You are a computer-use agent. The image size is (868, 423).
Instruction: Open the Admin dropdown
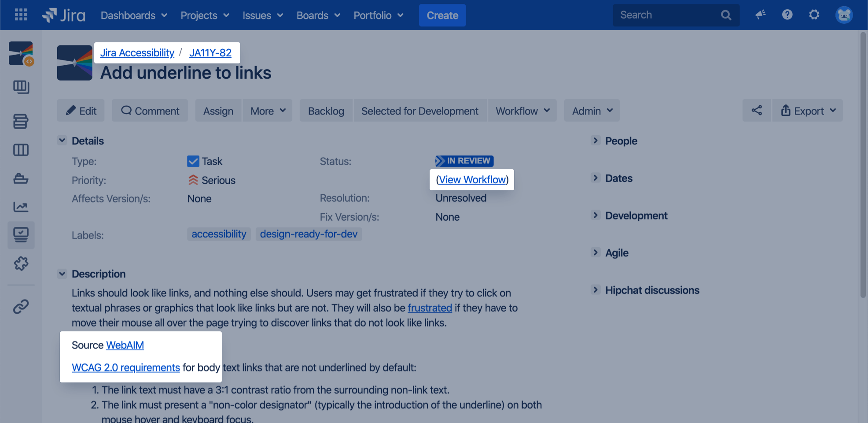click(592, 111)
